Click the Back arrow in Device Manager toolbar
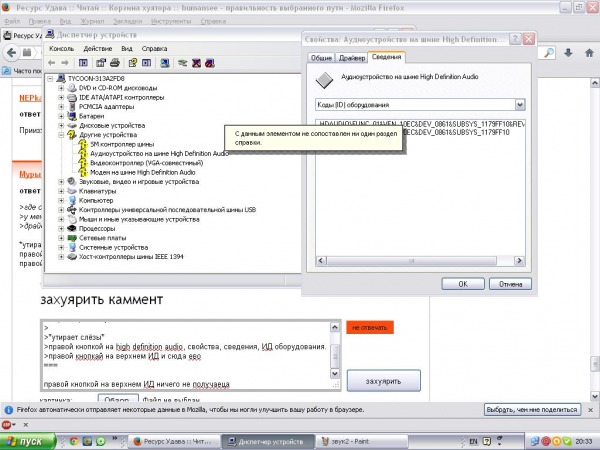600x450 pixels. tap(52, 63)
